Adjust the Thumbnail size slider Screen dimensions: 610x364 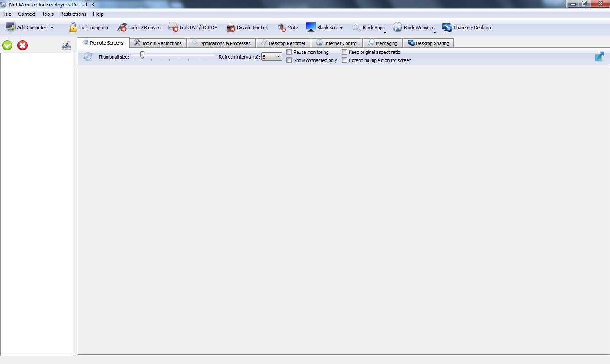point(142,55)
